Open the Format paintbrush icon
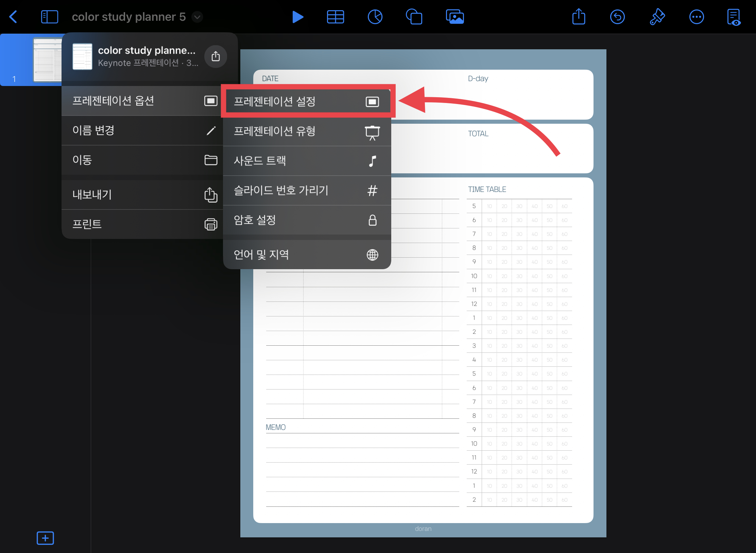 [657, 17]
